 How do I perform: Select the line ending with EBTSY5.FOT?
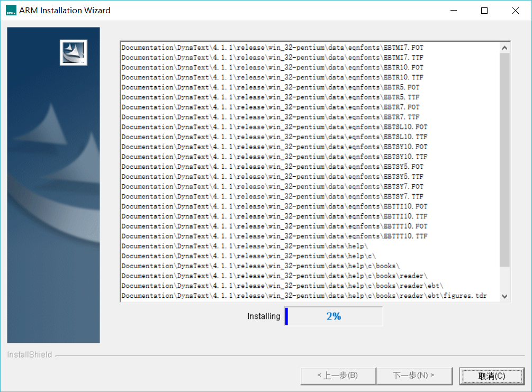point(273,167)
